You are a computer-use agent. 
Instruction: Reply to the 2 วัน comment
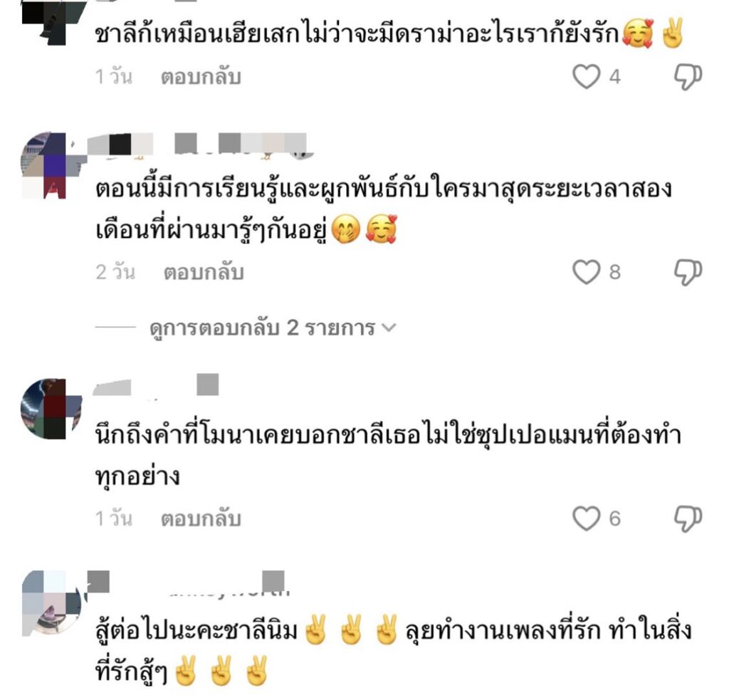tap(204, 273)
